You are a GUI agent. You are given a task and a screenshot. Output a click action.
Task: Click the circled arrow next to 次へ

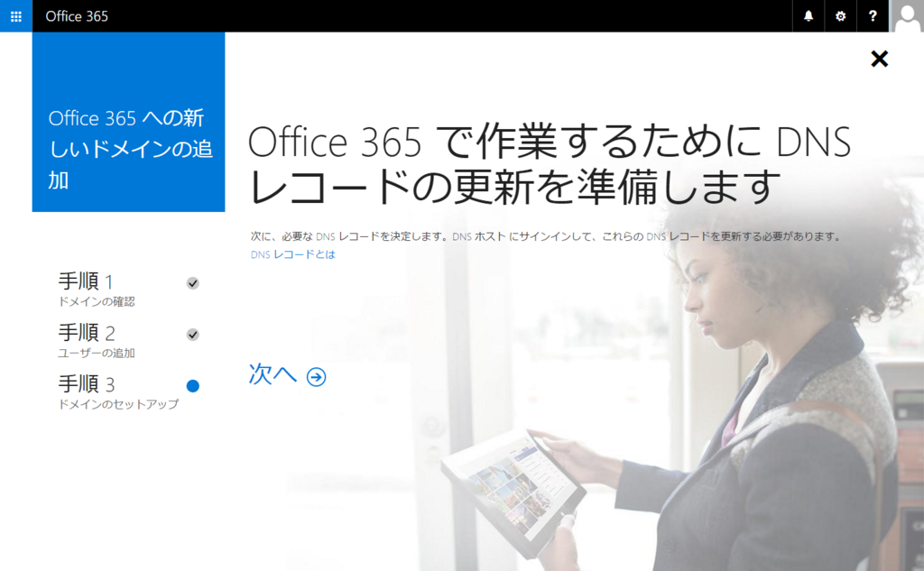coord(317,376)
